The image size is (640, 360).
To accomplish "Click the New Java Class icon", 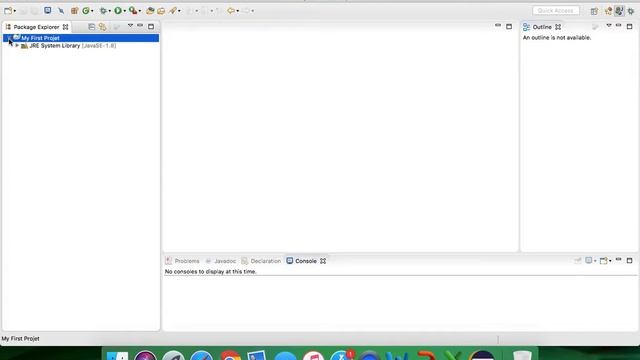I will [x=86, y=11].
